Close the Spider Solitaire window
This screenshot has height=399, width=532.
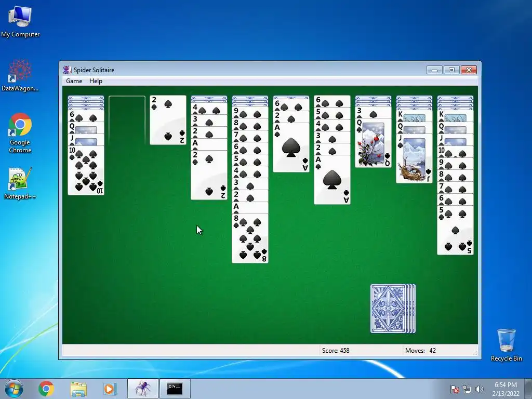tap(469, 70)
